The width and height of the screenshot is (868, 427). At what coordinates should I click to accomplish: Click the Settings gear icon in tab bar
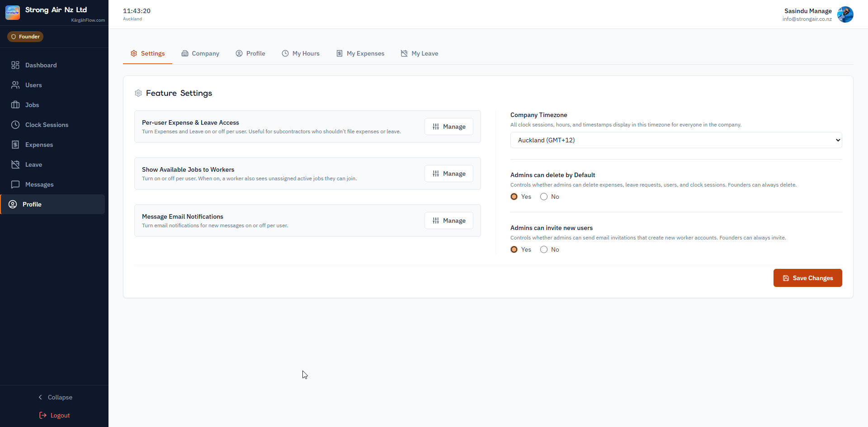point(134,53)
